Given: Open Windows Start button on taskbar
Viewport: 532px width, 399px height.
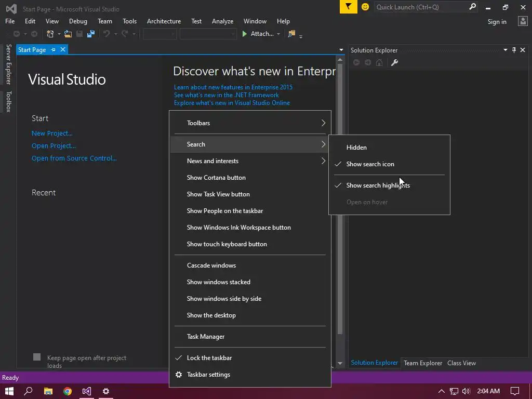Looking at the screenshot, I should [x=9, y=391].
